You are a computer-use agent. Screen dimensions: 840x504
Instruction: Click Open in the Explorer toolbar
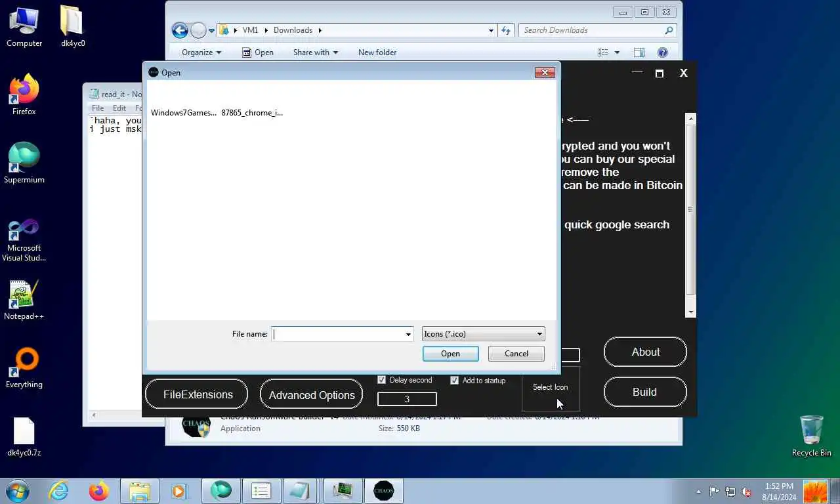click(258, 52)
